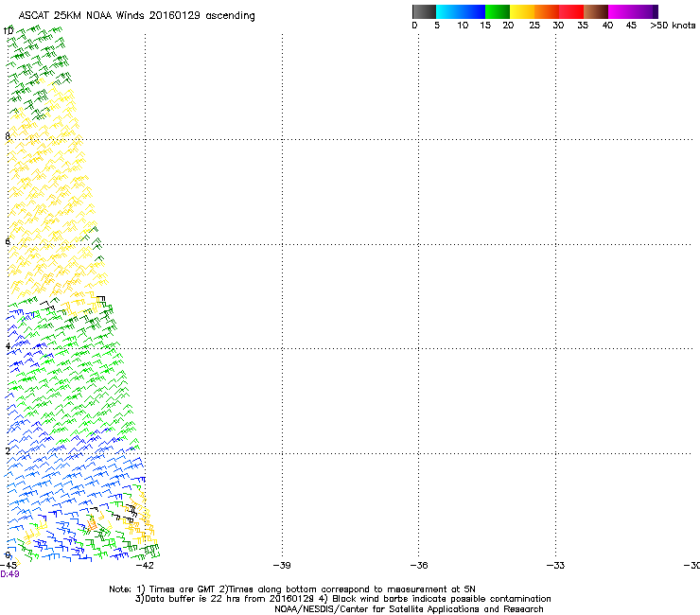Select the '45' speed legend label
The width and height of the screenshot is (700, 615).
coord(631,26)
